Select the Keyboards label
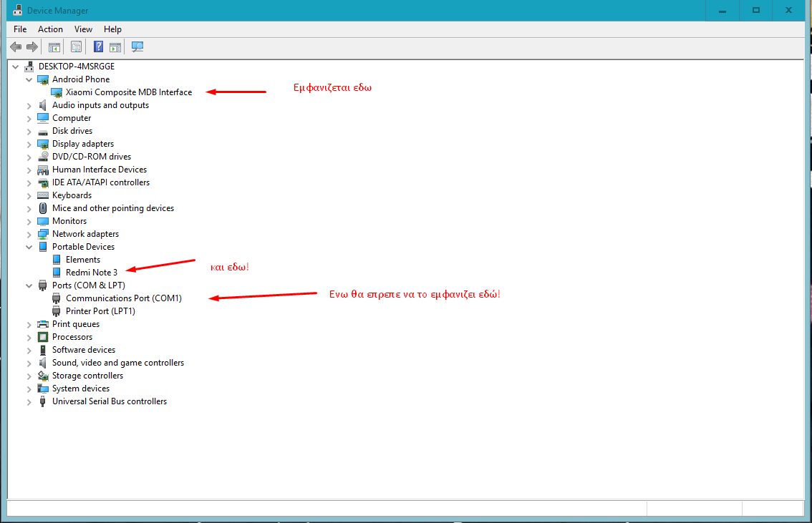 tap(72, 195)
